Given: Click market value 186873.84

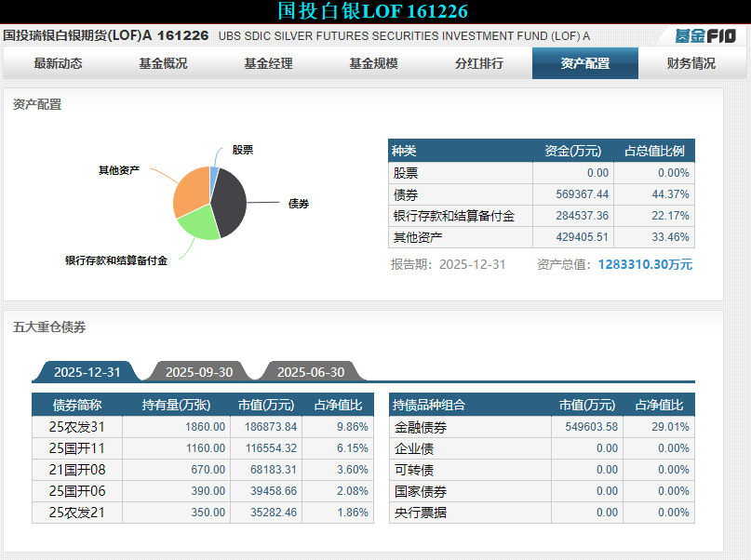Looking at the screenshot, I should (x=271, y=427).
